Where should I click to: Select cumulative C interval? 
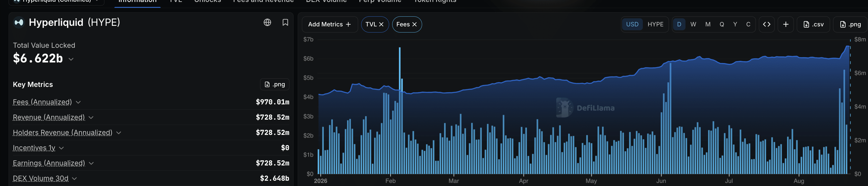(x=748, y=24)
